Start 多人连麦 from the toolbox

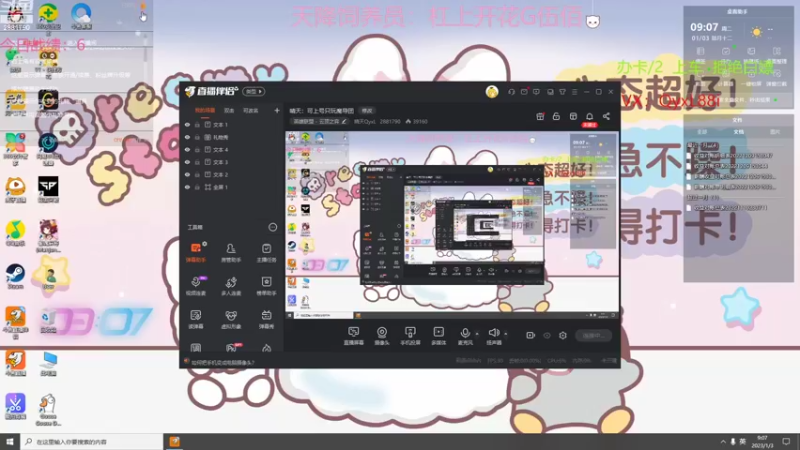point(231,286)
